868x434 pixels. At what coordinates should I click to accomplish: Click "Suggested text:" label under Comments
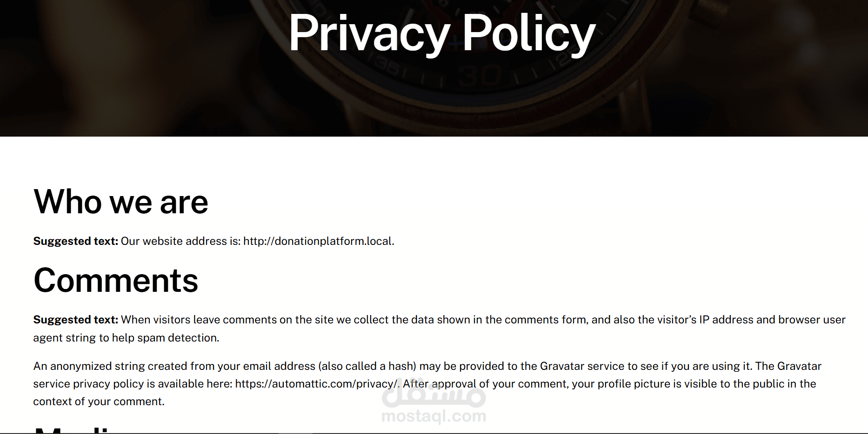pyautogui.click(x=75, y=320)
